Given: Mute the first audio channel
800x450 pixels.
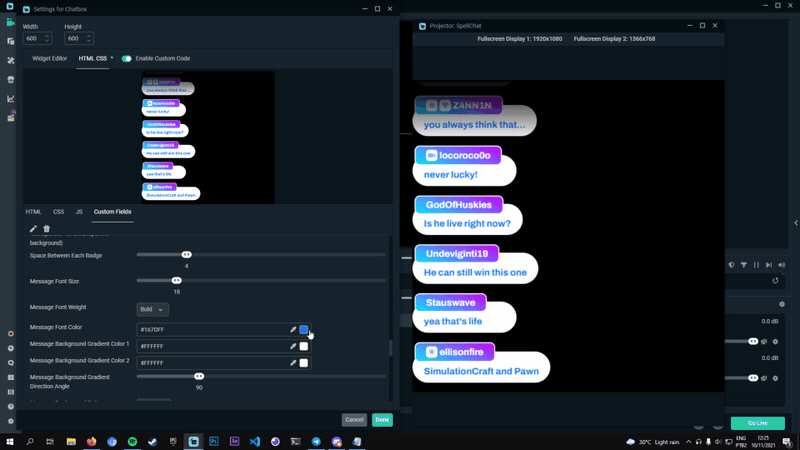Looking at the screenshot, I should pyautogui.click(x=764, y=341).
